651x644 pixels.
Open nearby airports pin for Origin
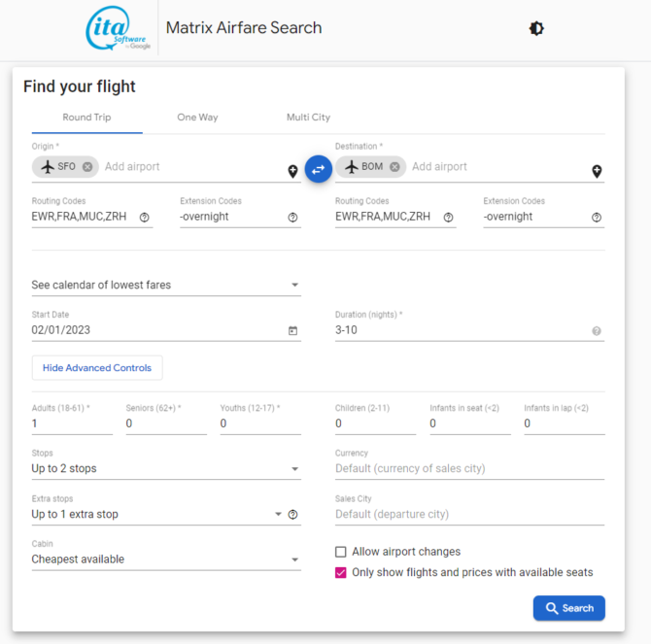(x=292, y=171)
